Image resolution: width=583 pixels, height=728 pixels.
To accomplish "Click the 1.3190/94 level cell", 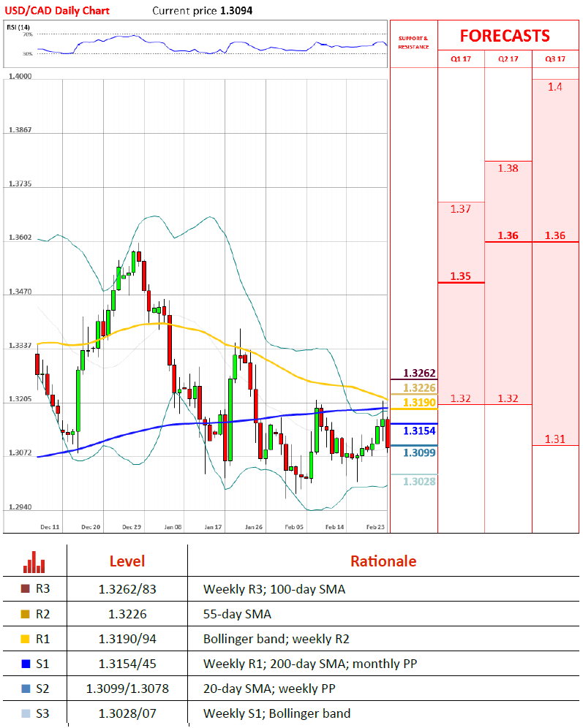I will 127,640.
